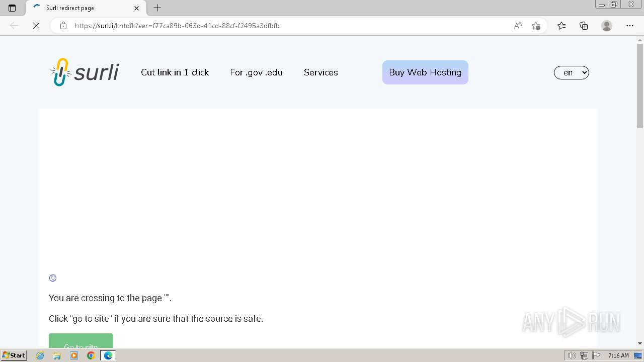
Task: Open Edge settings and more menu
Action: click(x=630, y=26)
